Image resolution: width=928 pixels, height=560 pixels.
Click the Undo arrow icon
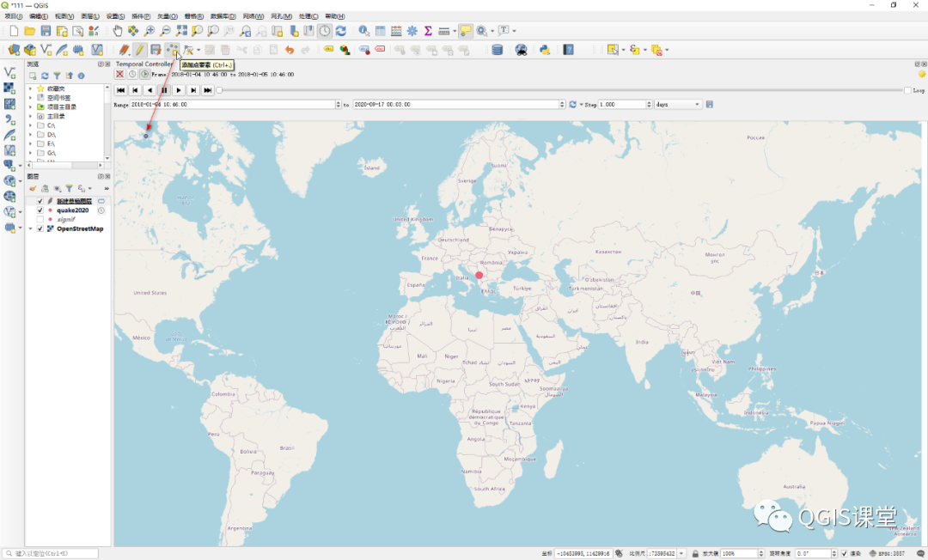(290, 50)
